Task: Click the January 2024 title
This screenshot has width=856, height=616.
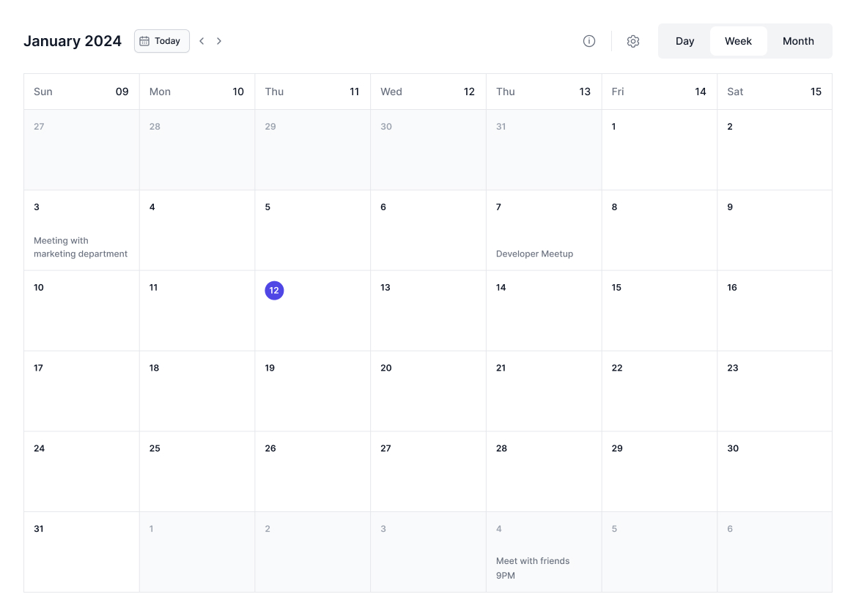Action: point(73,41)
